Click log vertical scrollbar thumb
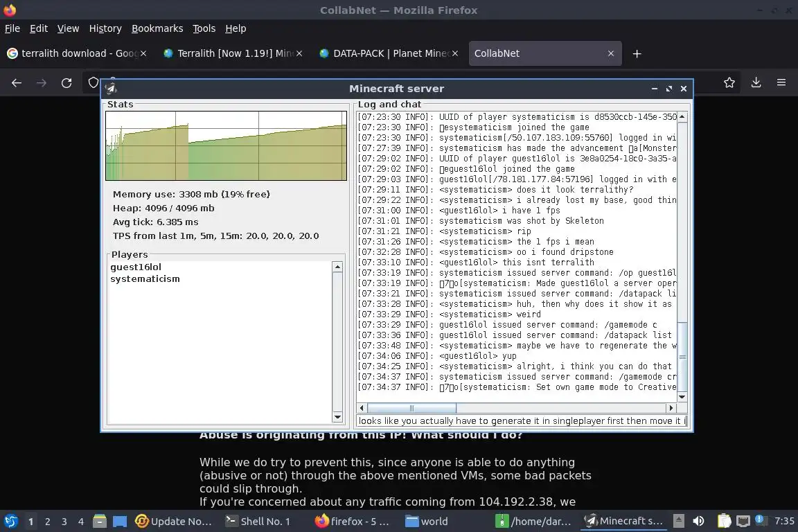Viewport: 798px width, 532px height. click(682, 356)
